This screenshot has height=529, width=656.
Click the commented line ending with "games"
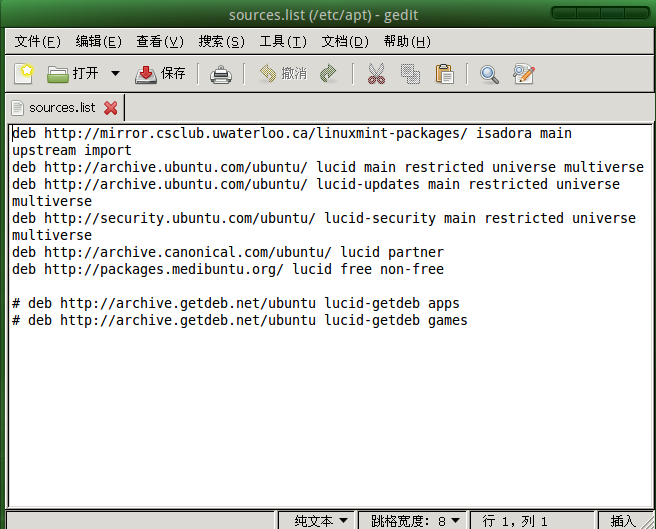click(240, 320)
